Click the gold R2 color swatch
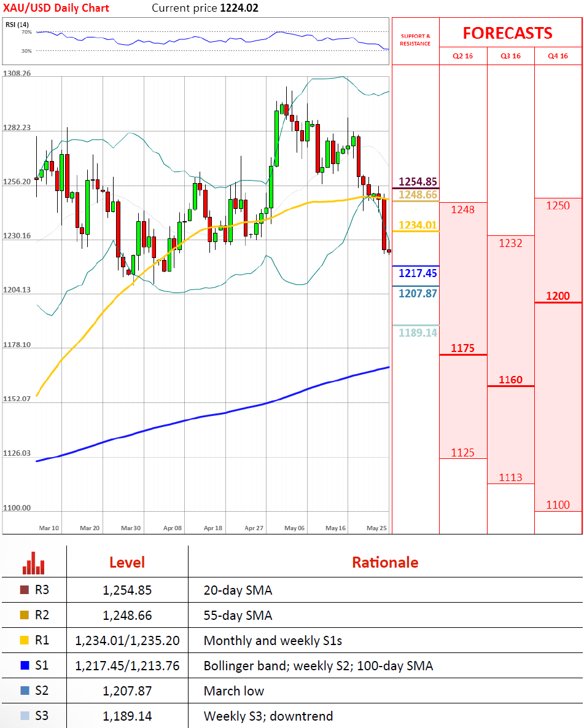This screenshot has height=728, width=584. pyautogui.click(x=25, y=615)
